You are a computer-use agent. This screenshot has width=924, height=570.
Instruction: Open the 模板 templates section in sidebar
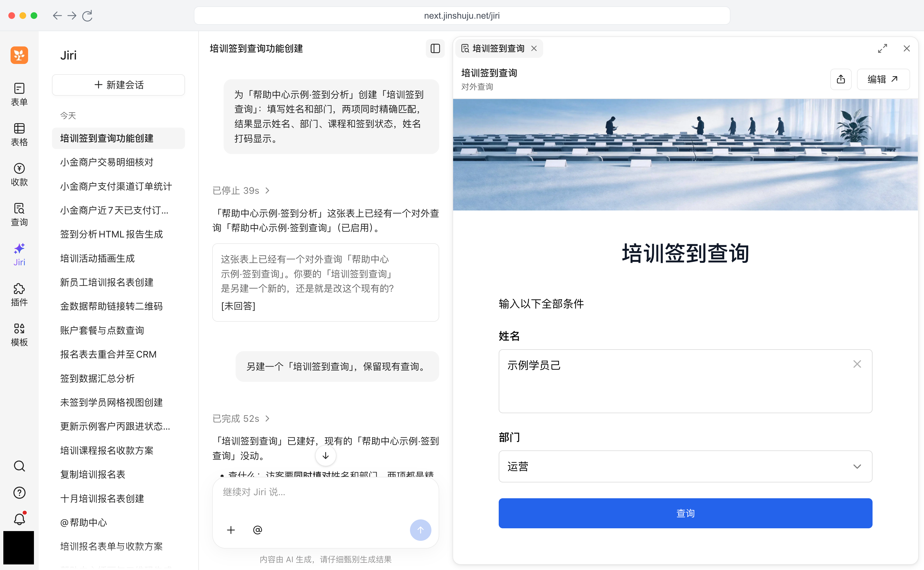click(x=19, y=335)
